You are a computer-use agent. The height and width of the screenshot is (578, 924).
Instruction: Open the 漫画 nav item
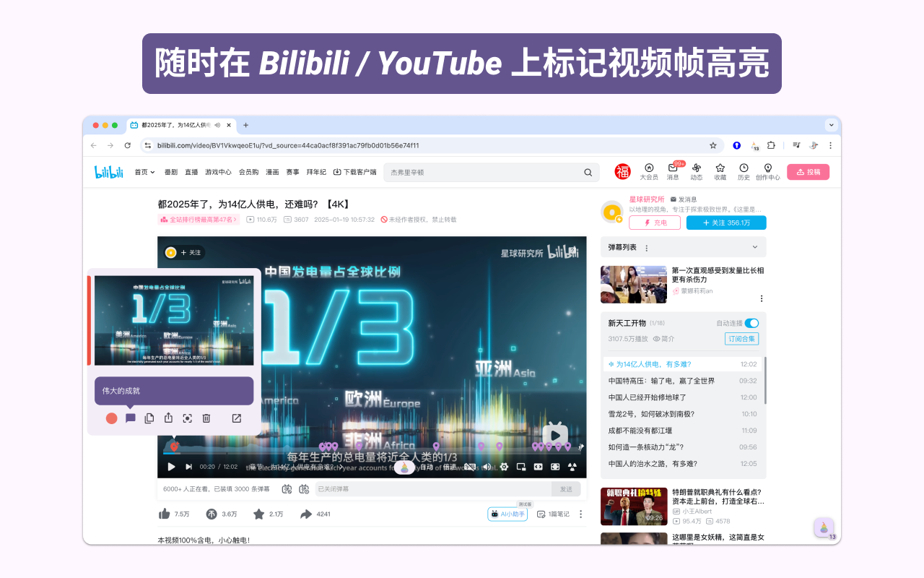point(272,172)
